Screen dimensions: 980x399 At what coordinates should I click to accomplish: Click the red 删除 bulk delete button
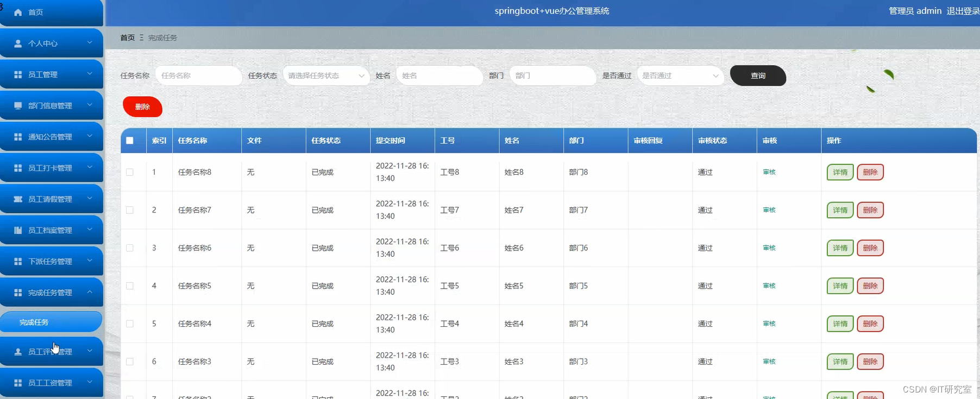click(142, 106)
